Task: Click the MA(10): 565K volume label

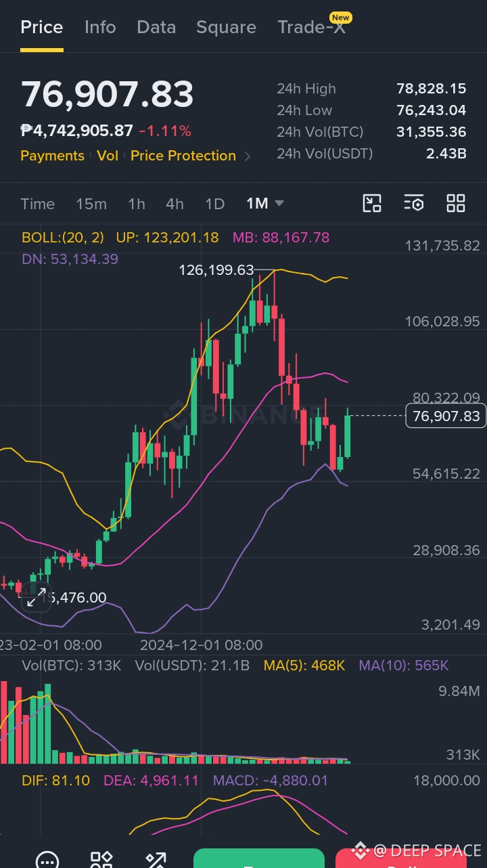Action: coord(403,666)
